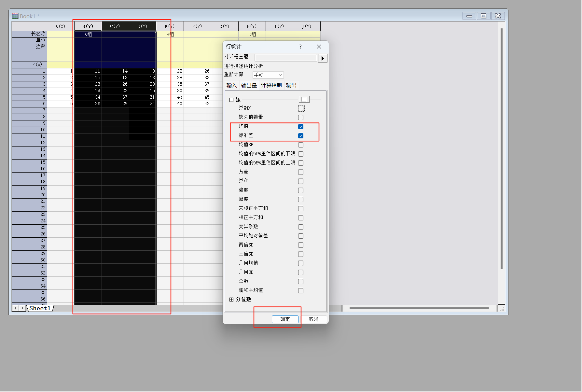The width and height of the screenshot is (582, 392).
Task: Select row header 10
Action: [x=29, y=130]
